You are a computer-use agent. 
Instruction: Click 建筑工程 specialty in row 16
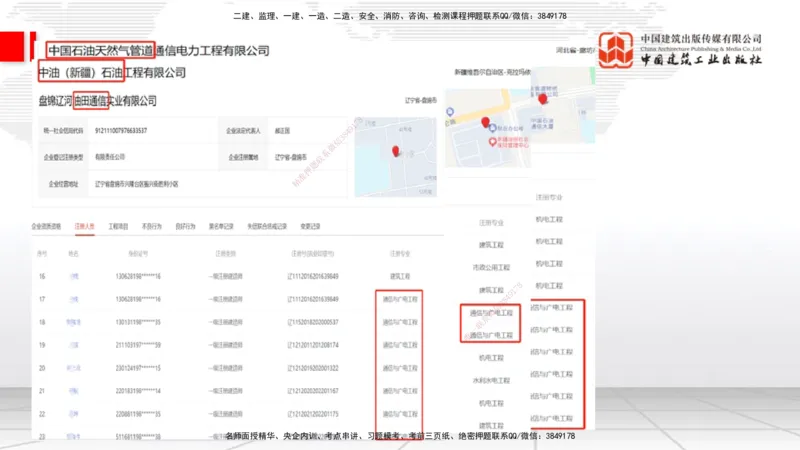[x=400, y=277]
